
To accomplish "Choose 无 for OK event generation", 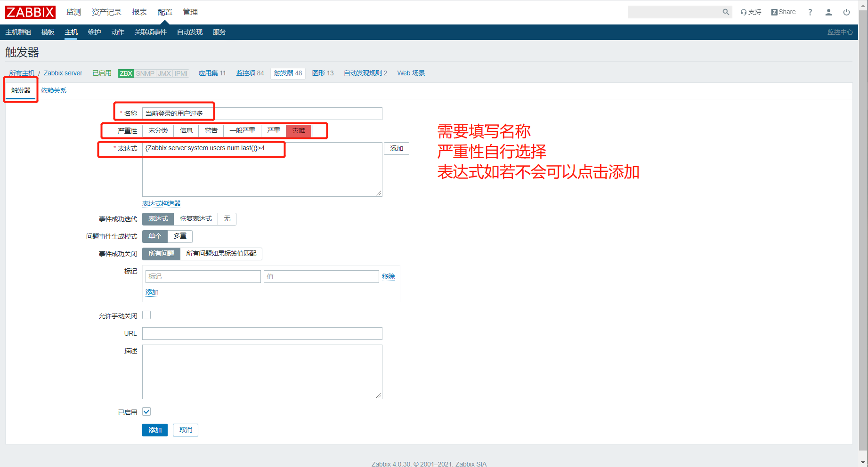I will tap(227, 219).
